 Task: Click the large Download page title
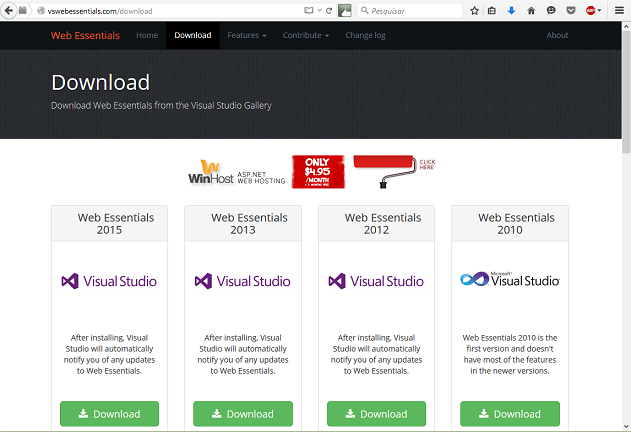click(101, 83)
